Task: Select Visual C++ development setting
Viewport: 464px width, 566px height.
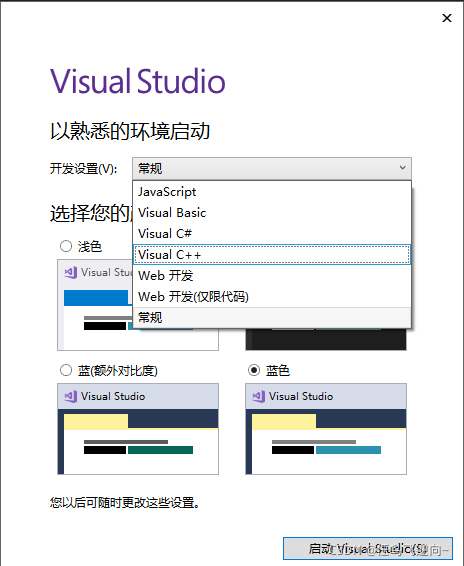Action: tap(272, 254)
